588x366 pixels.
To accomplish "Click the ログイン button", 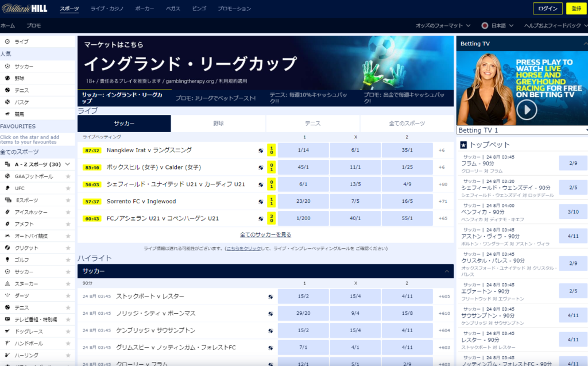I will point(547,8).
